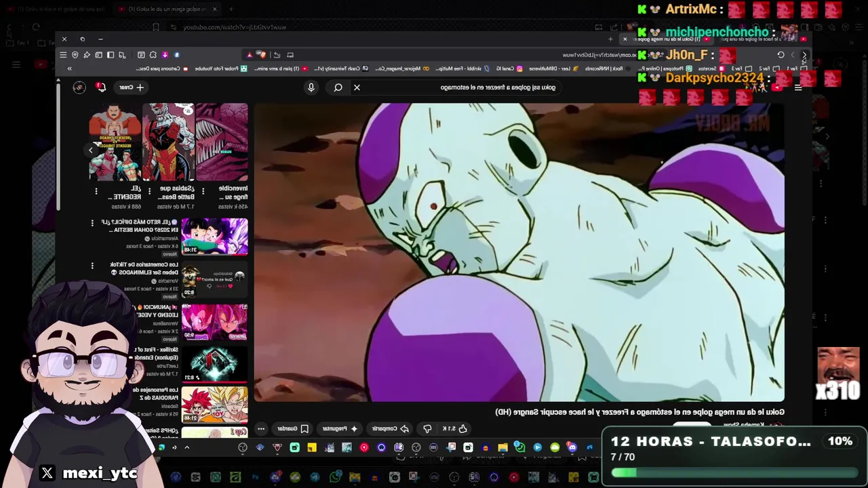Open YouTube notifications bell

(x=100, y=87)
